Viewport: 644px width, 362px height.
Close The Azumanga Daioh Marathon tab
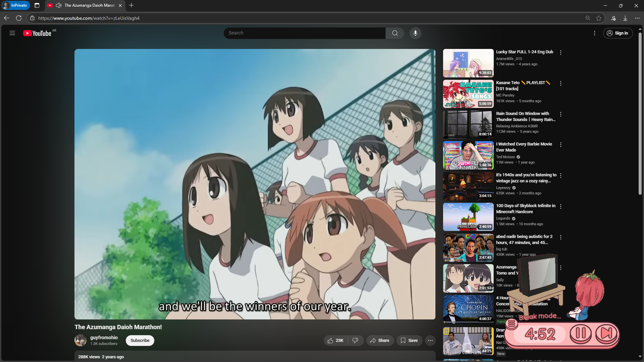tap(120, 5)
